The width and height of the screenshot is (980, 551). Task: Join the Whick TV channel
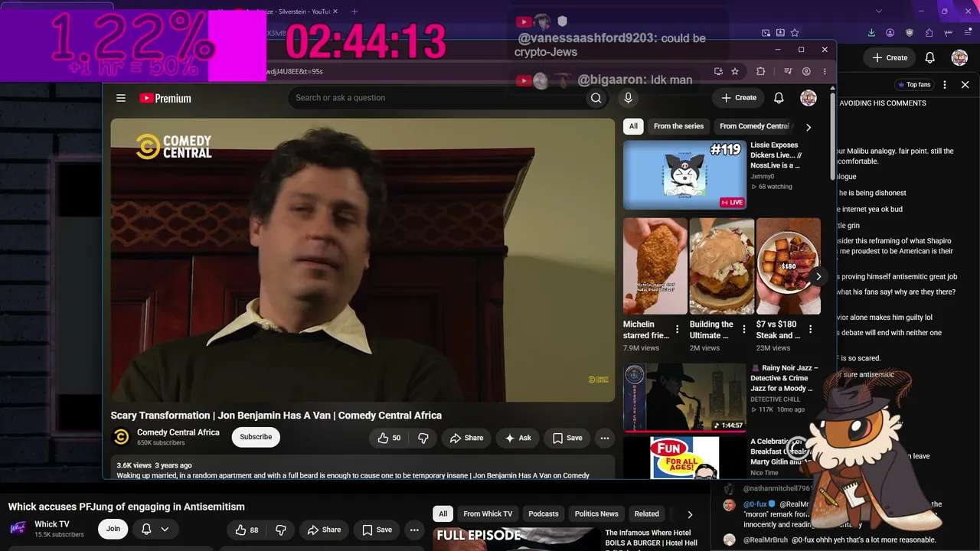click(x=113, y=529)
